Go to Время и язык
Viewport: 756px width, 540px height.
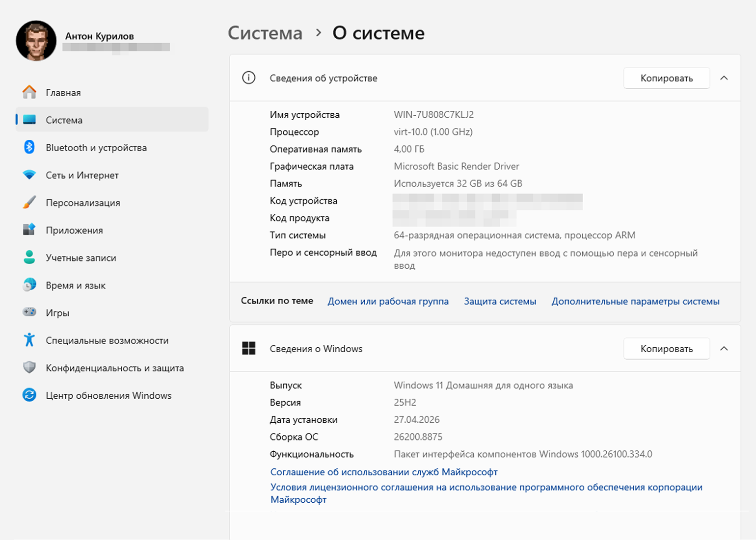[112, 284]
